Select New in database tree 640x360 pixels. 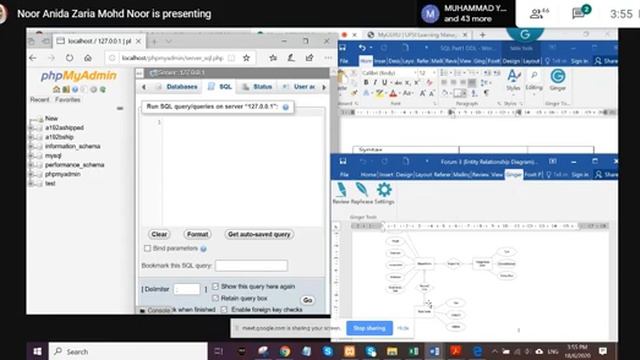tap(51, 118)
